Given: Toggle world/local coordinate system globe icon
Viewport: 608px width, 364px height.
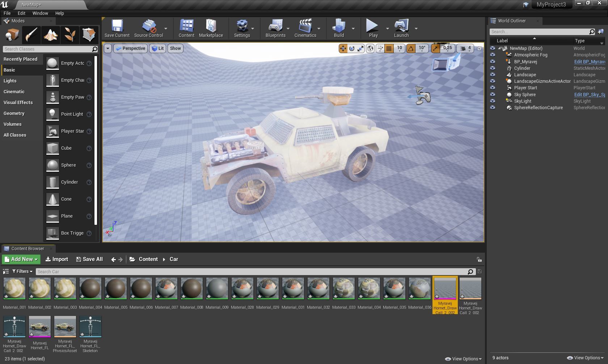Looking at the screenshot, I should (370, 48).
